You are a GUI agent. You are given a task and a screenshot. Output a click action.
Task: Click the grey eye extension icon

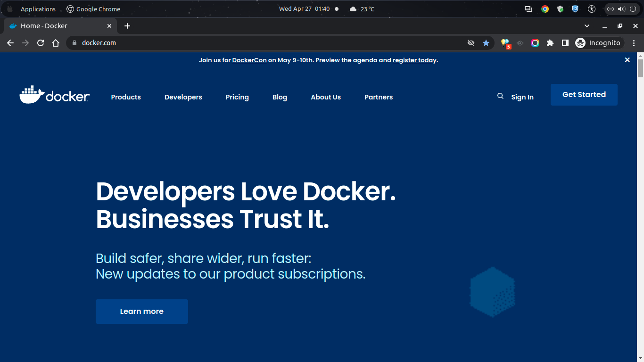[x=520, y=43]
